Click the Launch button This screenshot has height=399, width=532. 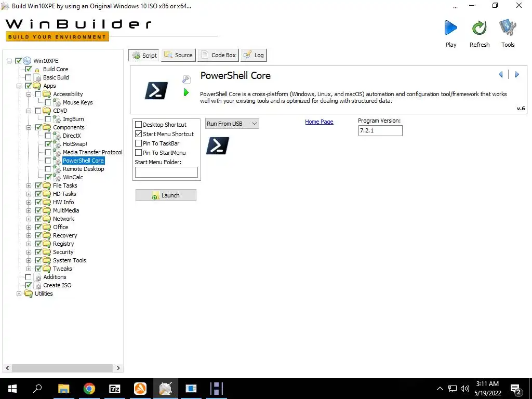pyautogui.click(x=166, y=195)
